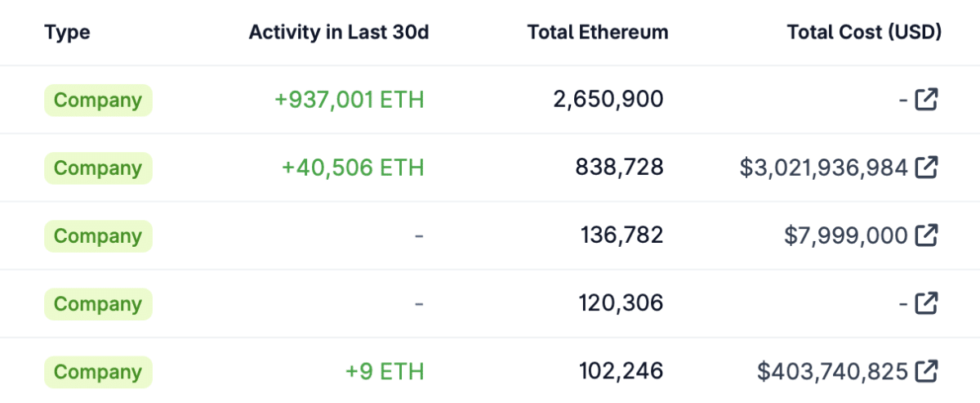This screenshot has height=403, width=980.
Task: Click Company badge in the 136,782 row
Action: [98, 236]
